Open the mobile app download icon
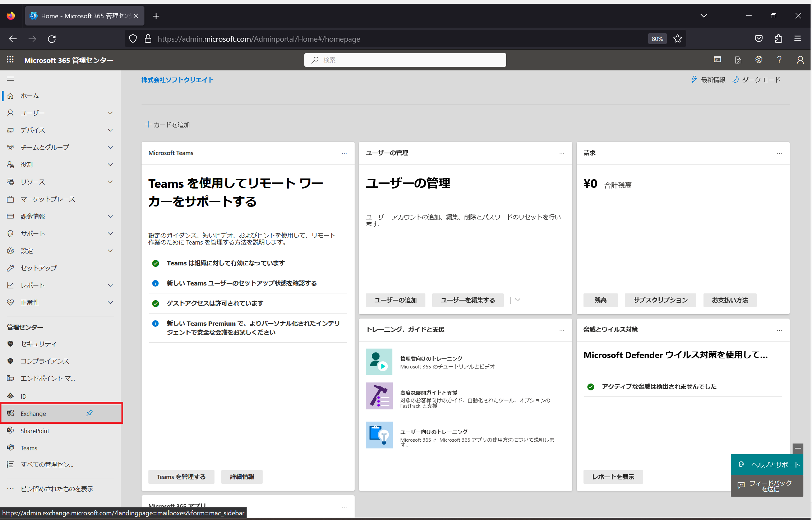The width and height of the screenshot is (812, 520). [x=738, y=60]
